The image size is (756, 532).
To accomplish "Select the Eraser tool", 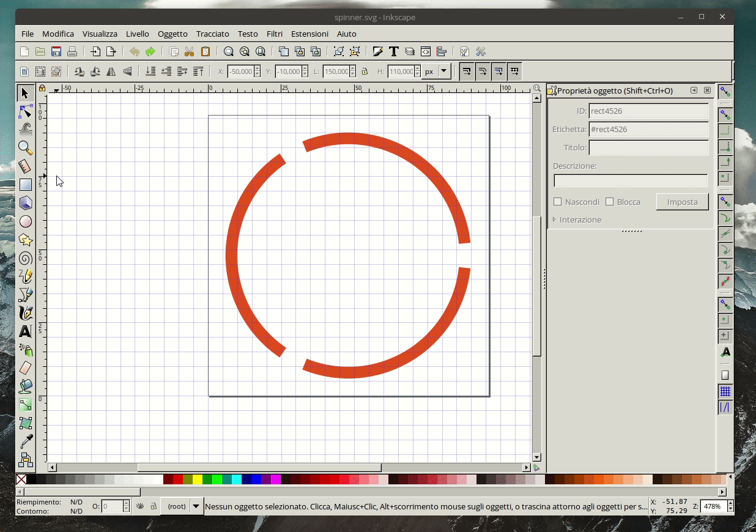I will click(25, 368).
